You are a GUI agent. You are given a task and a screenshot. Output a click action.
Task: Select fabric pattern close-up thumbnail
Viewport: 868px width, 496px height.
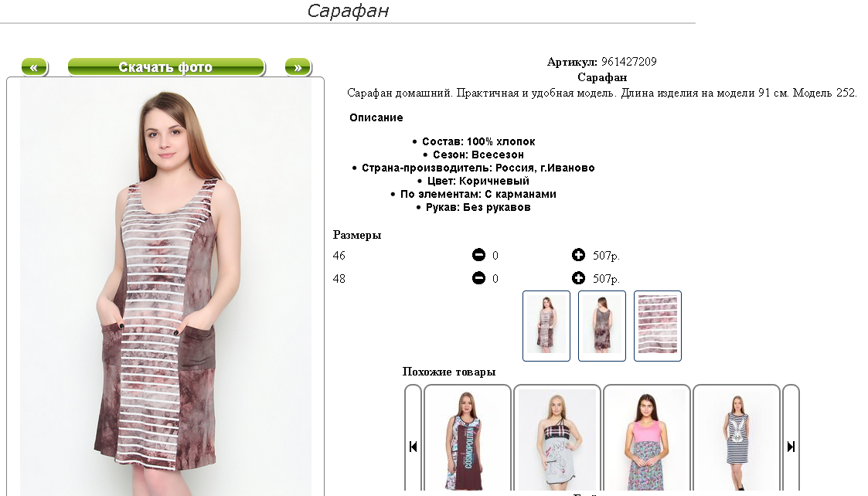658,326
